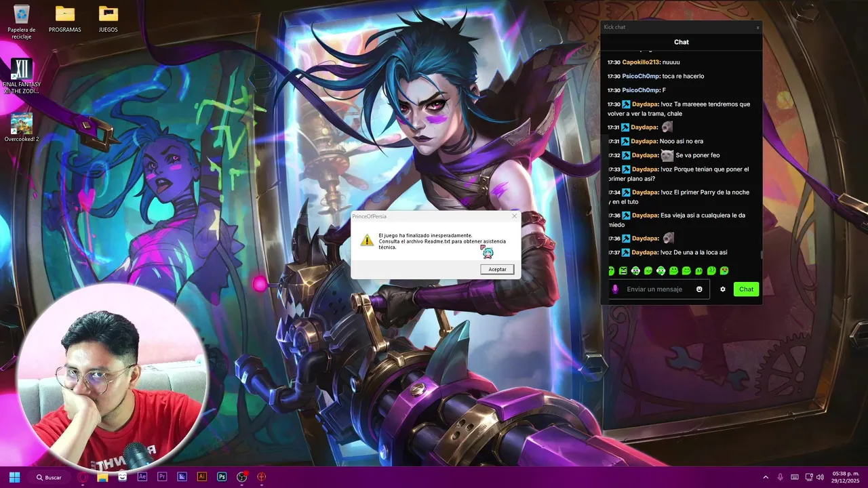
Task: Click Daydapa in 'Se va poner feo' message
Action: [x=644, y=155]
